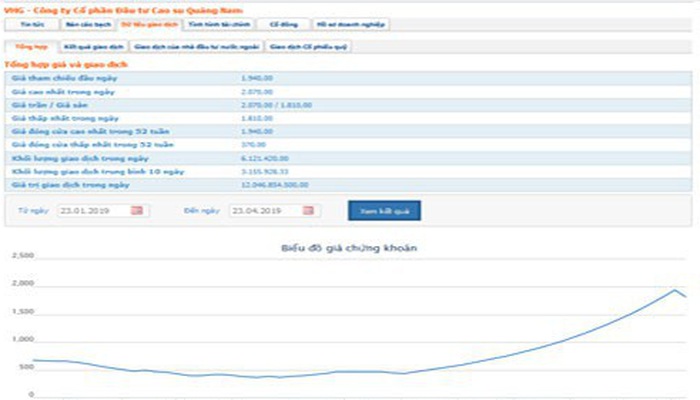Open the 'Từ ngày' calendar picker icon

(x=138, y=210)
